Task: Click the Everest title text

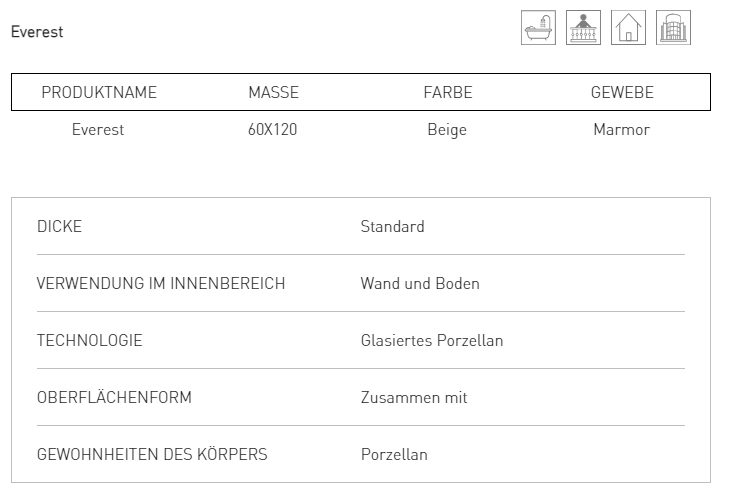Action: tap(37, 32)
